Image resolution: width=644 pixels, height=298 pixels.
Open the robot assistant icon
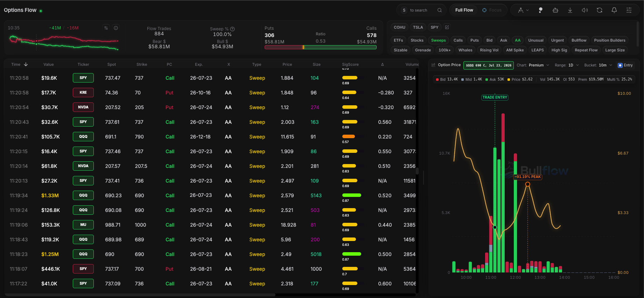(x=555, y=10)
